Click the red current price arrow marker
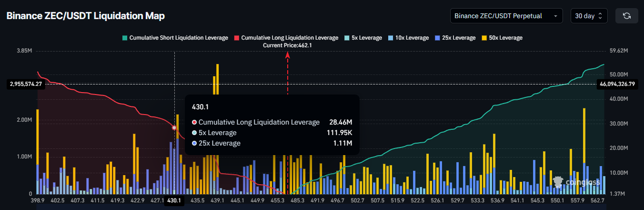This screenshot has width=644, height=210. [x=288, y=55]
